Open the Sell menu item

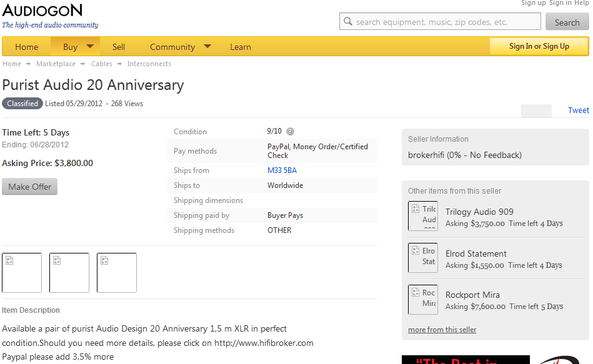tap(118, 47)
